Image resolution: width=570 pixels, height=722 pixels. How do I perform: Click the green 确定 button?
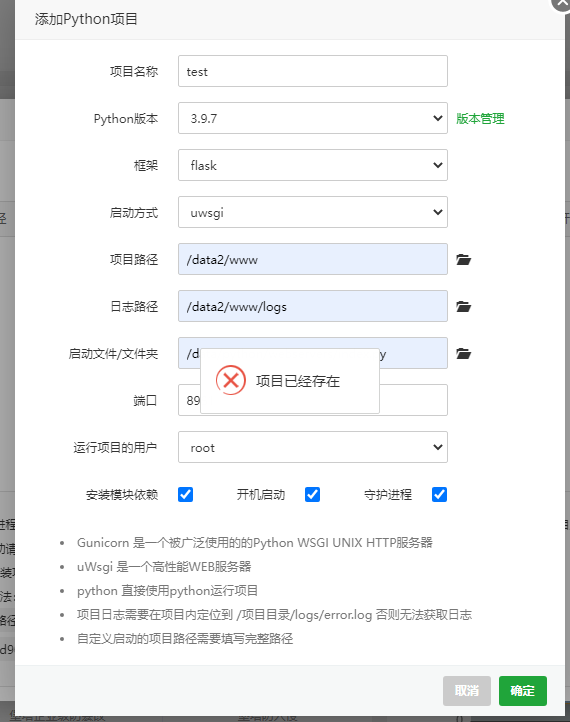click(523, 691)
